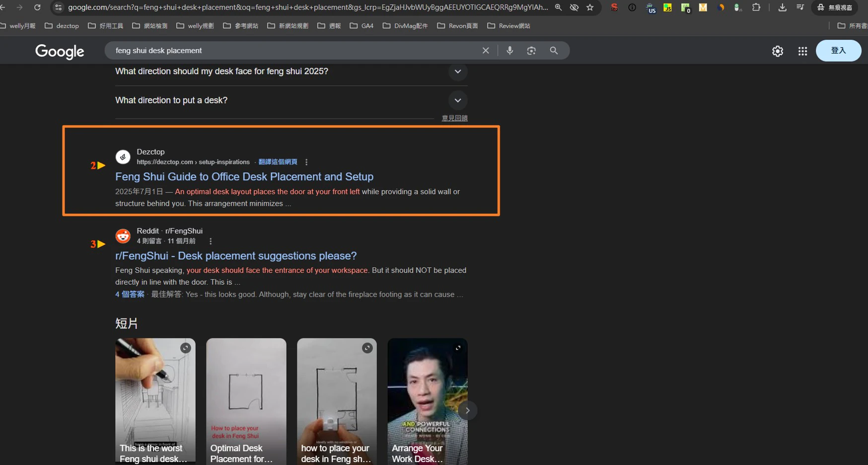Show browser downloads
Viewport: 868px width, 465px height.
pos(782,7)
